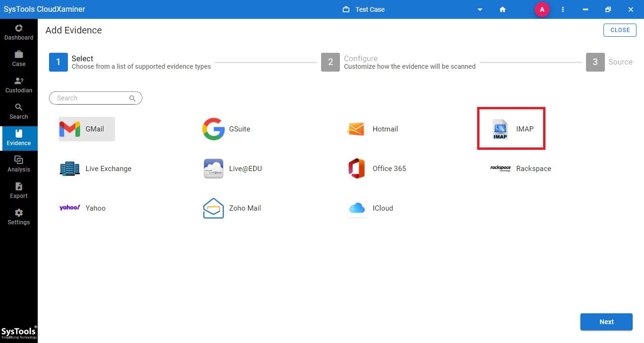This screenshot has height=343, width=644.
Task: Click the SysTools logo at sidebar bottom
Action: (19, 333)
